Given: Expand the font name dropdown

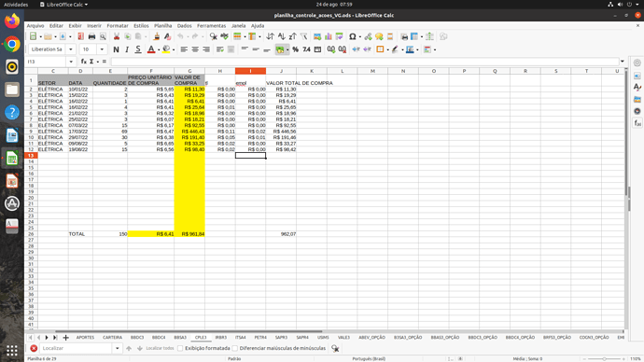Looking at the screenshot, I should [71, 49].
